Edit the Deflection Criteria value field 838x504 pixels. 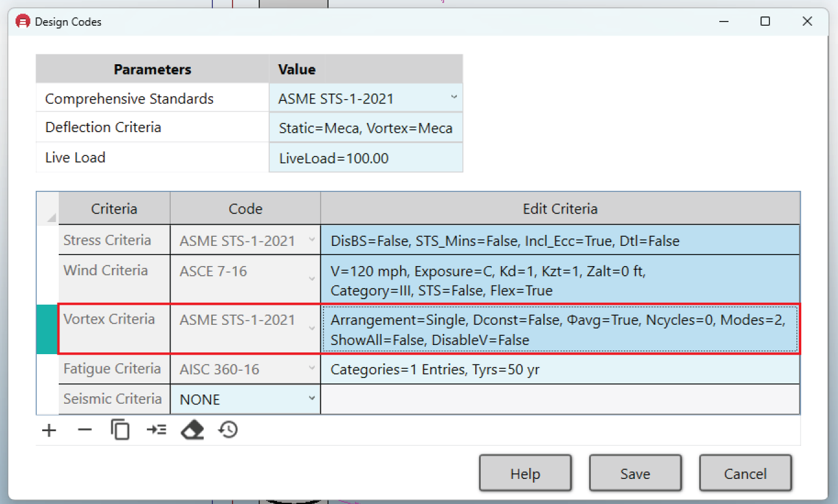[366, 128]
